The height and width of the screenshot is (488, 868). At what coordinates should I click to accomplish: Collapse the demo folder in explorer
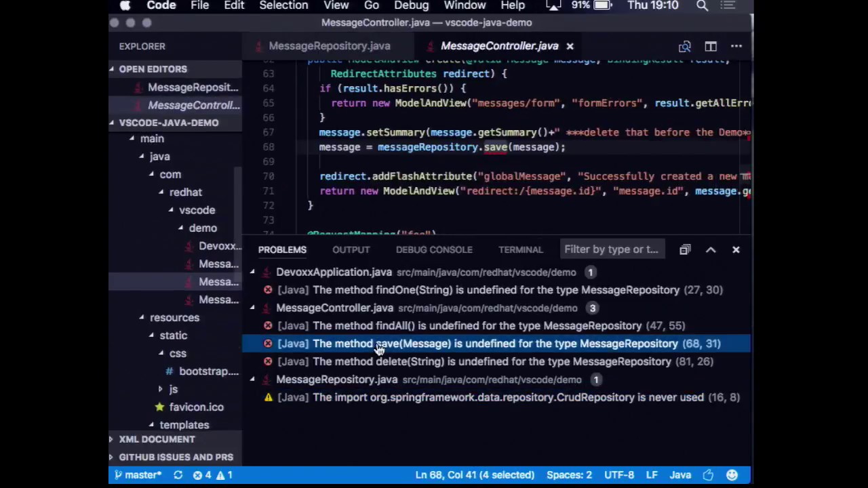click(203, 228)
